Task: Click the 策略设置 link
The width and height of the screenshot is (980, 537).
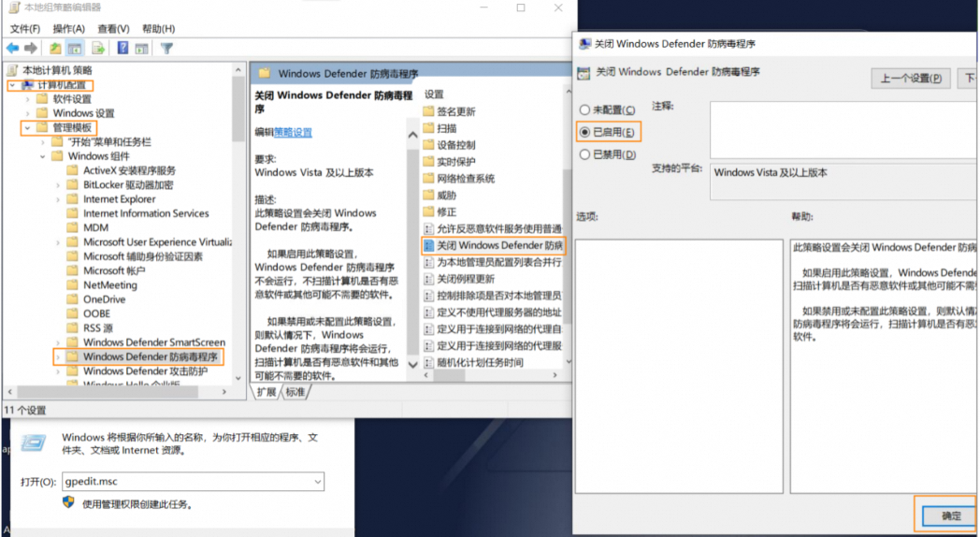Action: tap(293, 132)
